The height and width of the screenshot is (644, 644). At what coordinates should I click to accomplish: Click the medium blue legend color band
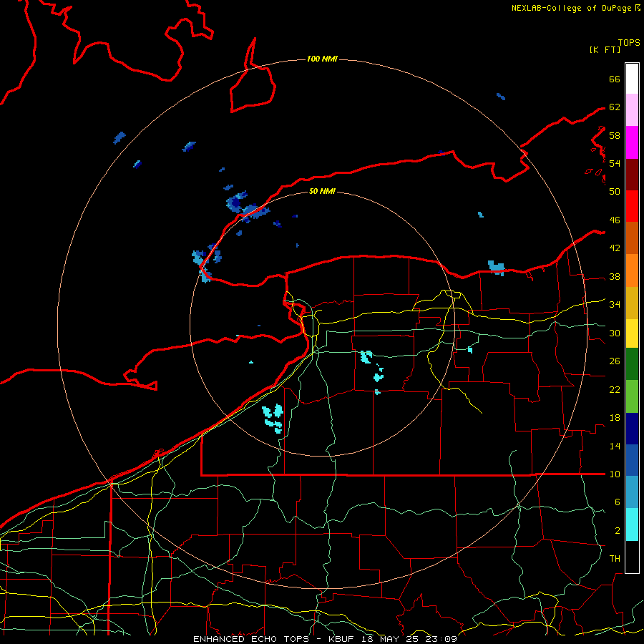(x=632, y=460)
